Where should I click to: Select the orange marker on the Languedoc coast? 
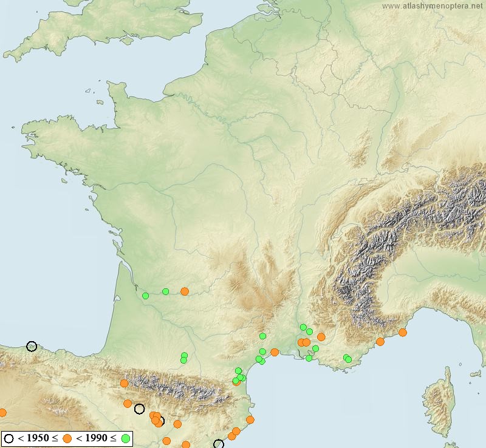coord(275,352)
